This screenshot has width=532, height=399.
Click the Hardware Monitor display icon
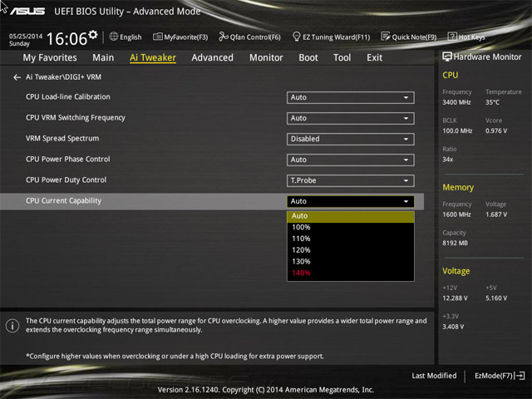coord(447,57)
